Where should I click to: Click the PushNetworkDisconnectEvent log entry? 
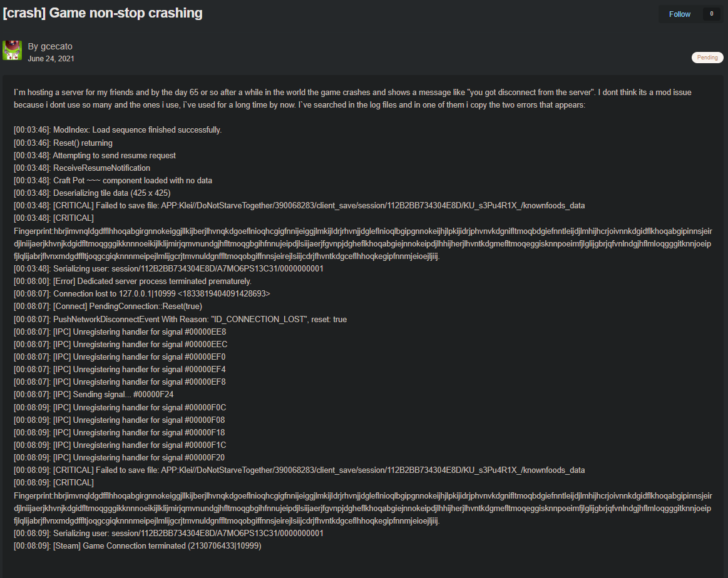178,319
